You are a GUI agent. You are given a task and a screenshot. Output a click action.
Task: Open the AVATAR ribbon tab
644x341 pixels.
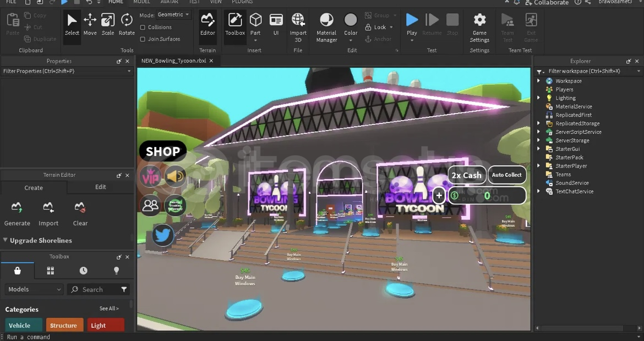coord(169,2)
